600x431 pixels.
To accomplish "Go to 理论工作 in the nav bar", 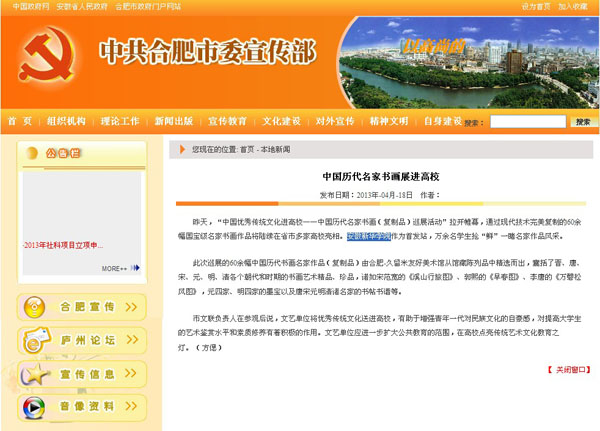I will (x=120, y=121).
